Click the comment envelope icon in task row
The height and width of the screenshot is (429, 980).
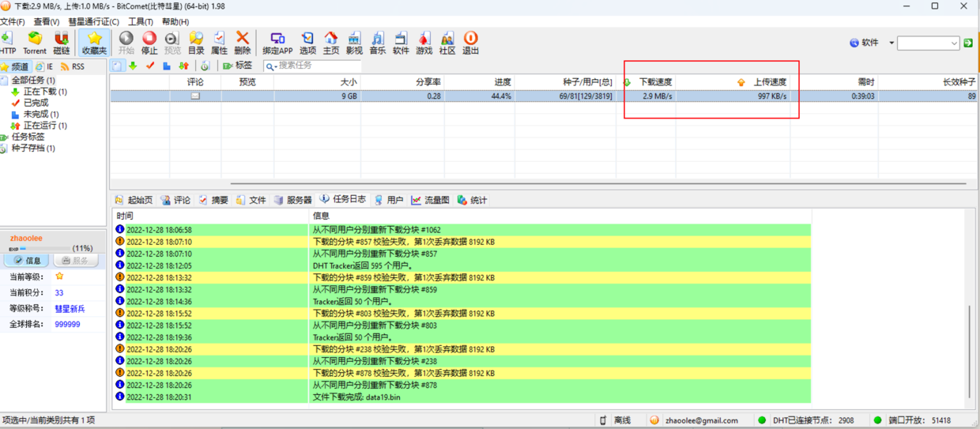point(194,96)
